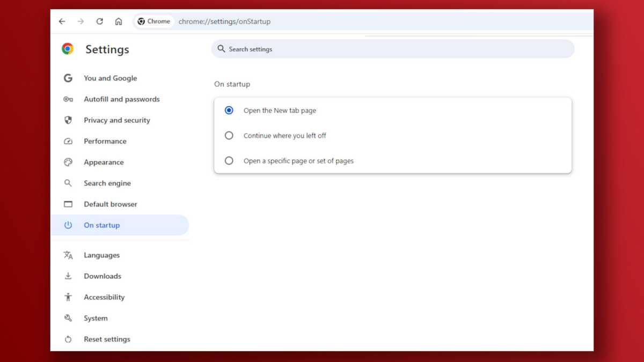Click the browser Home icon

point(119,21)
